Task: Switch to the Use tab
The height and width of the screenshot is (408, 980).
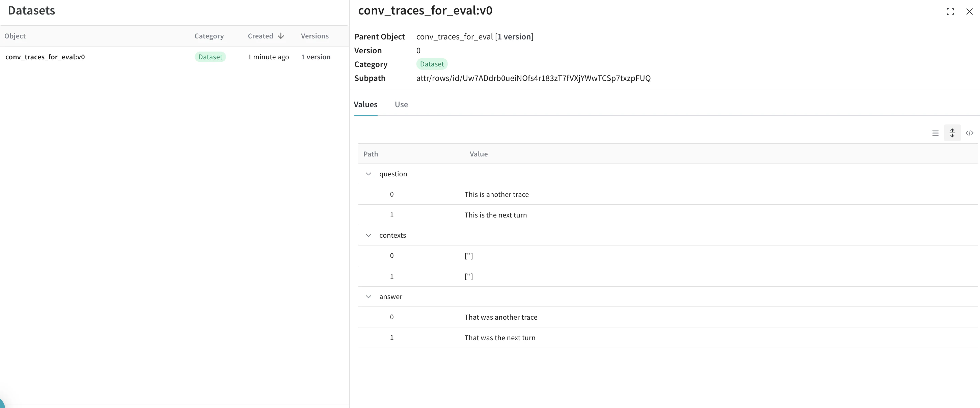Action: (x=401, y=105)
